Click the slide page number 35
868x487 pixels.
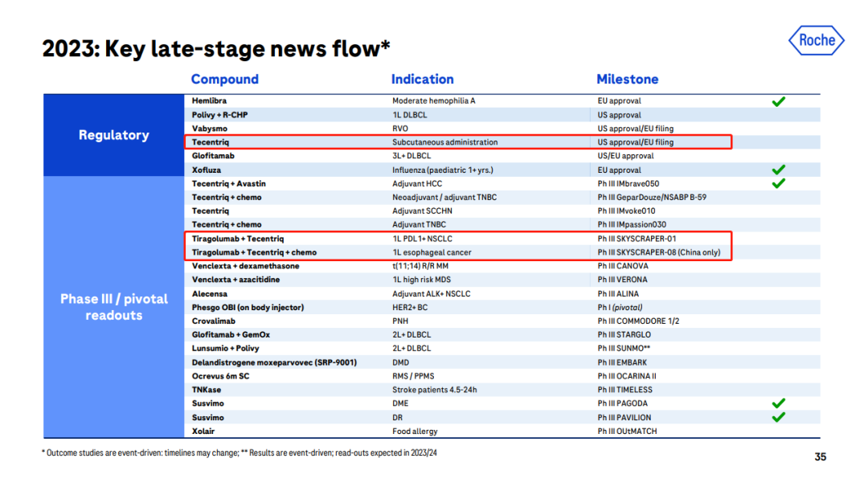(820, 456)
